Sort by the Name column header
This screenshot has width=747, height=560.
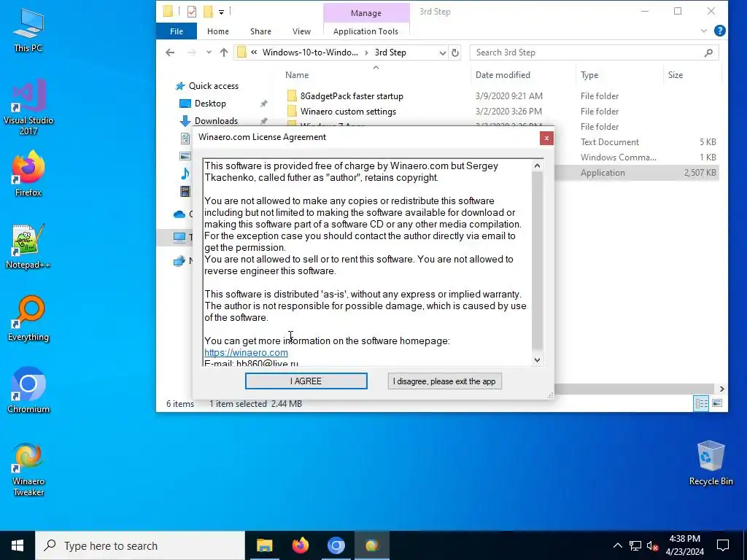click(297, 75)
